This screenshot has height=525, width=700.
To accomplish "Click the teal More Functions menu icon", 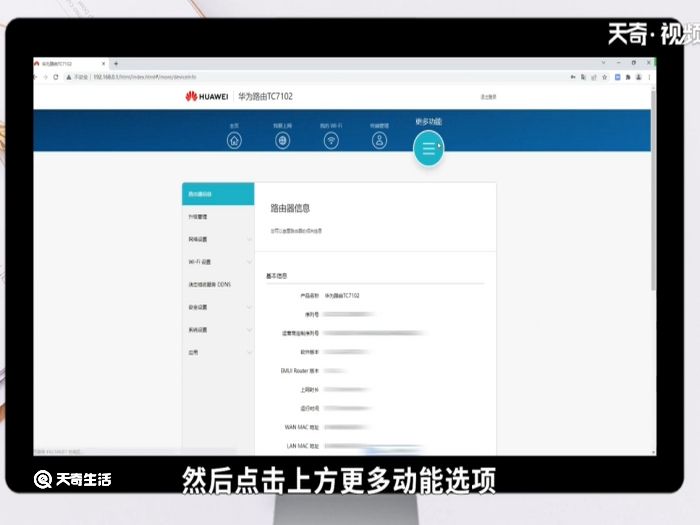I will tap(429, 148).
